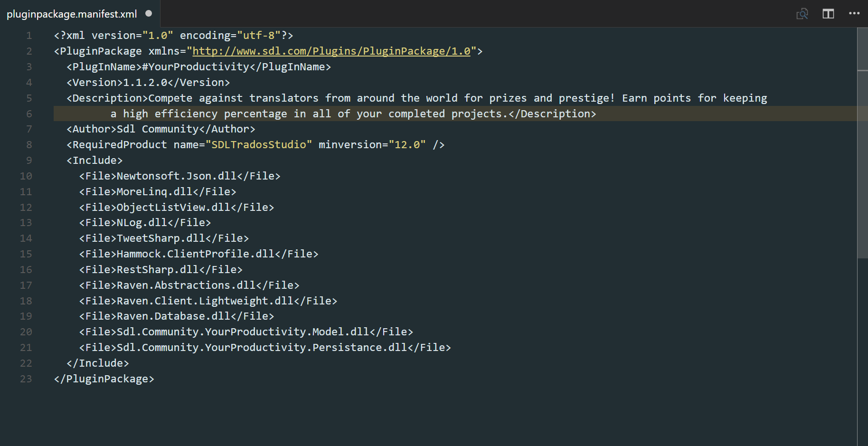The image size is (868, 446).
Task: Click the minversion "12.0" value
Action: click(x=407, y=145)
